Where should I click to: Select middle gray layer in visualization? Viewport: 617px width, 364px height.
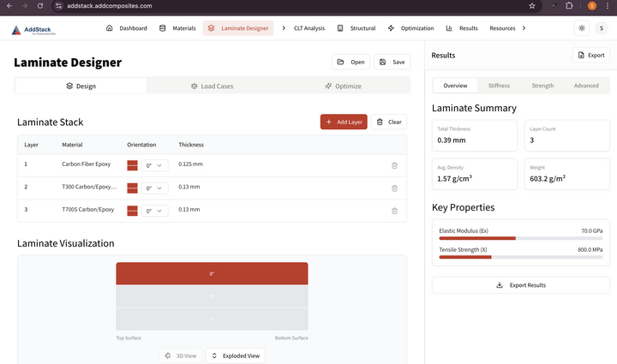click(212, 296)
